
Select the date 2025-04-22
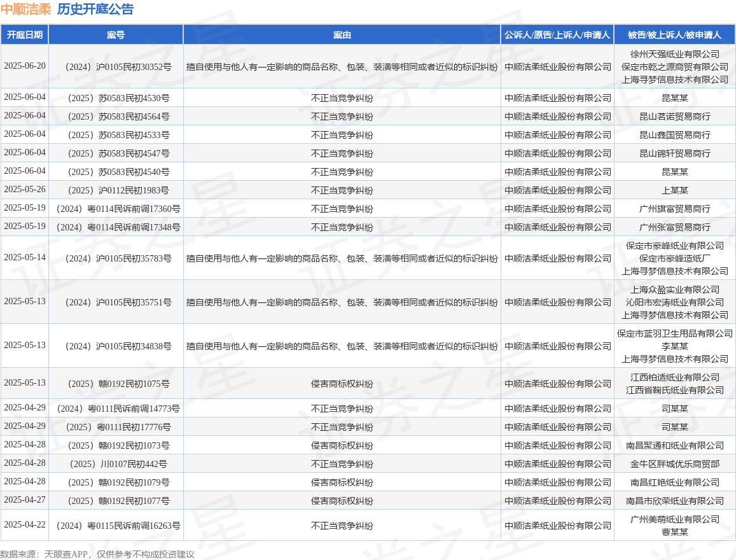(x=25, y=525)
